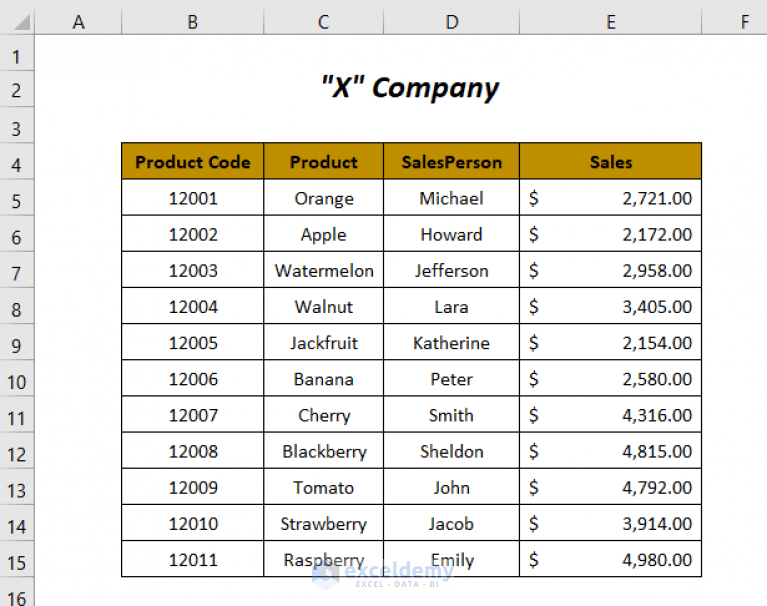767x606 pixels.
Task: Click sales value 4,980.00
Action: [x=610, y=560]
